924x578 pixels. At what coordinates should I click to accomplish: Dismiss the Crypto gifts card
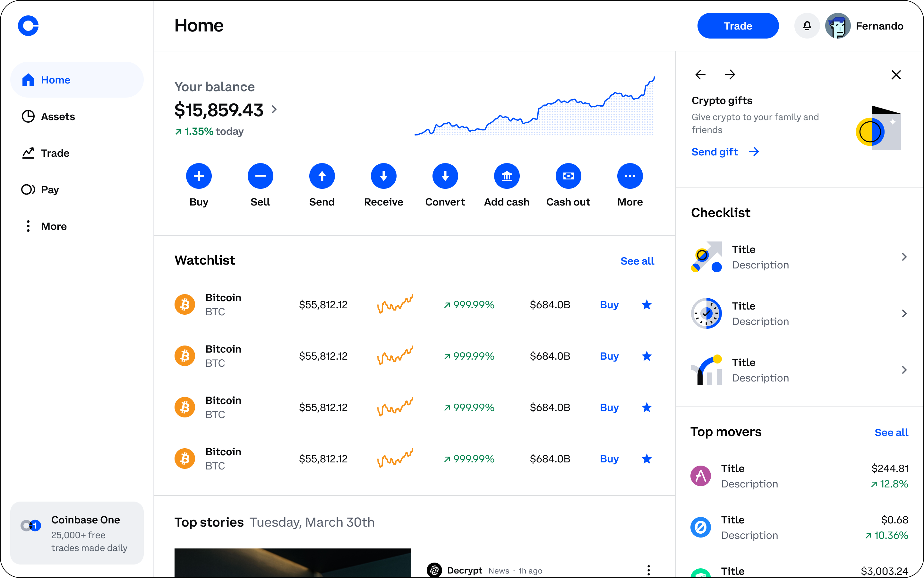(896, 74)
